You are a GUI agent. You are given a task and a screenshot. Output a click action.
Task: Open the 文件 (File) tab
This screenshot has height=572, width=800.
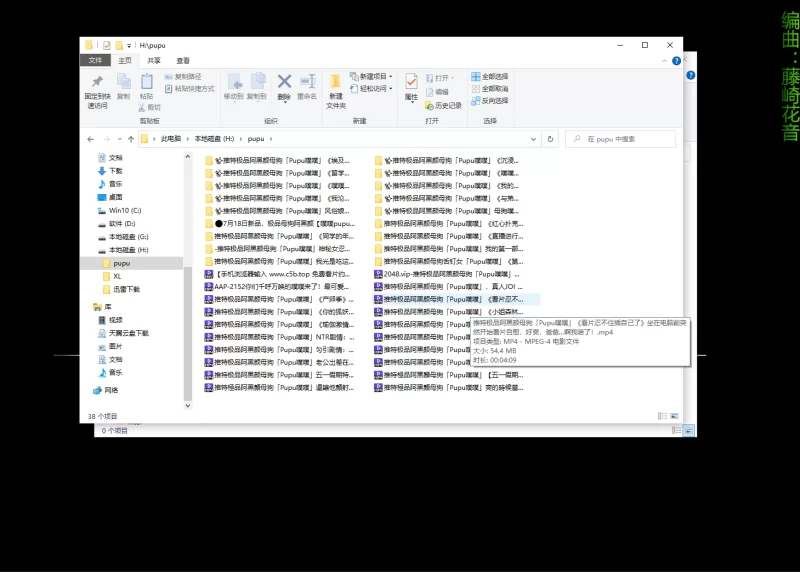[x=95, y=60]
